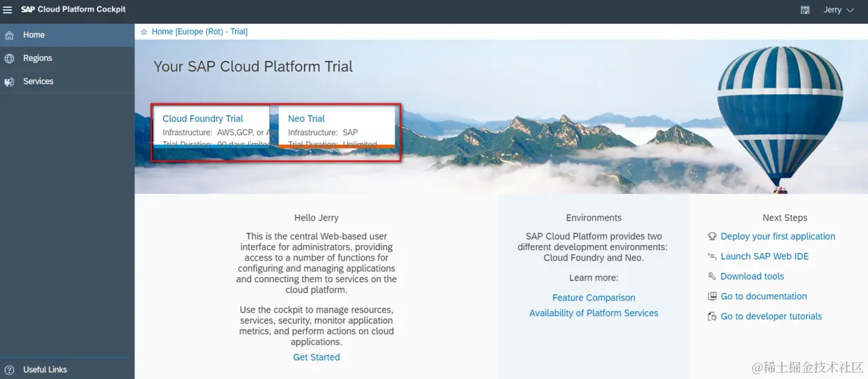Click the icon beside Launch SAP Web IDE
Image resolution: width=868 pixels, height=379 pixels.
712,256
